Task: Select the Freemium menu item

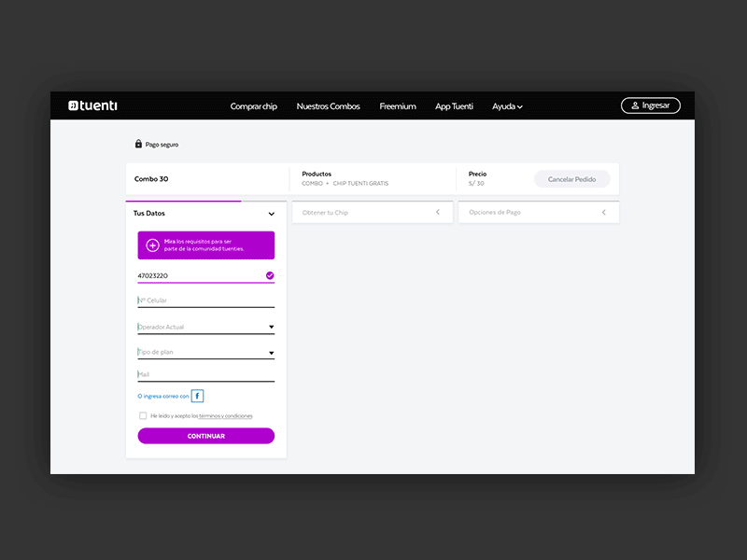Action: point(398,106)
